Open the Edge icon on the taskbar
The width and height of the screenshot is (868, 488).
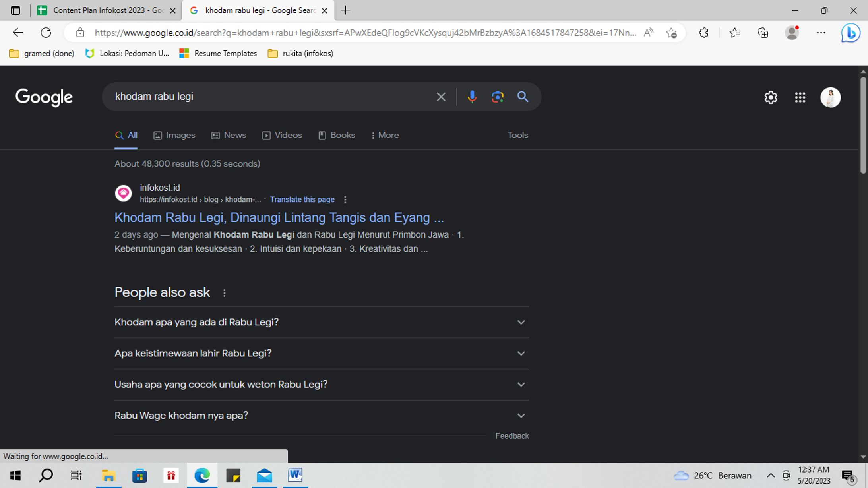point(203,475)
